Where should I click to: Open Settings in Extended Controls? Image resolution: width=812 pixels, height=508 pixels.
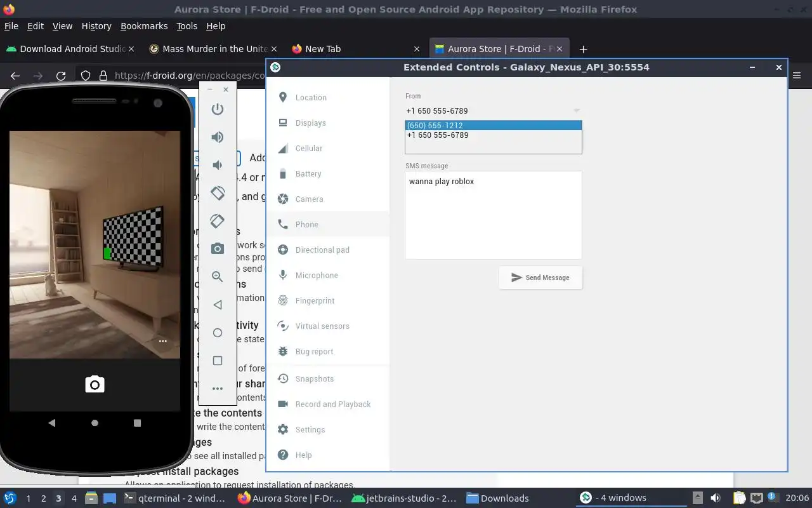click(327, 429)
